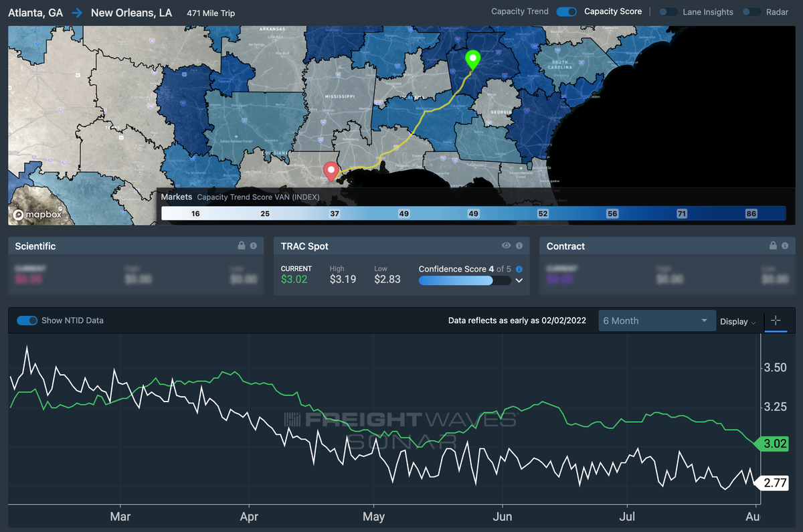
Task: Expand the Confidence Score chevron
Action: coord(519,281)
